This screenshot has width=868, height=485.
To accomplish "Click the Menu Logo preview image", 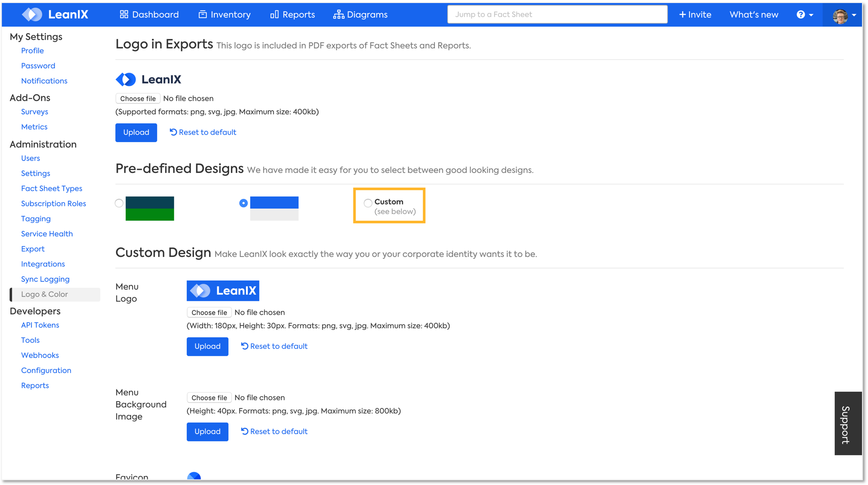I will point(223,291).
